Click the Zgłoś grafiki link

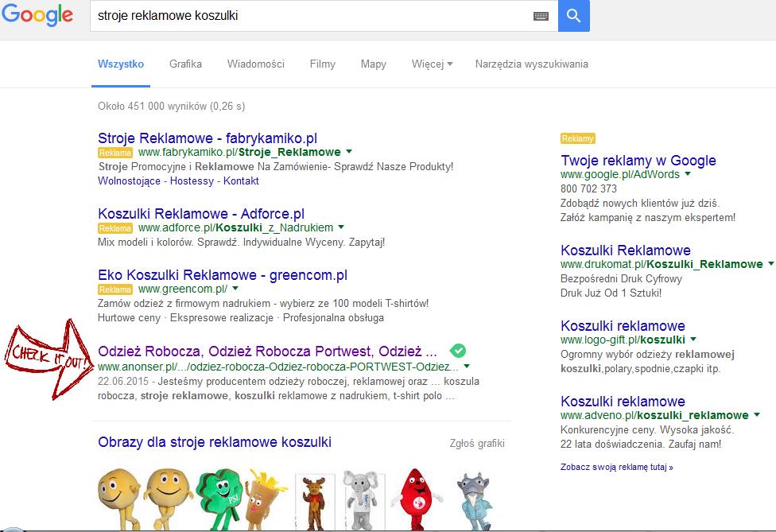477,443
